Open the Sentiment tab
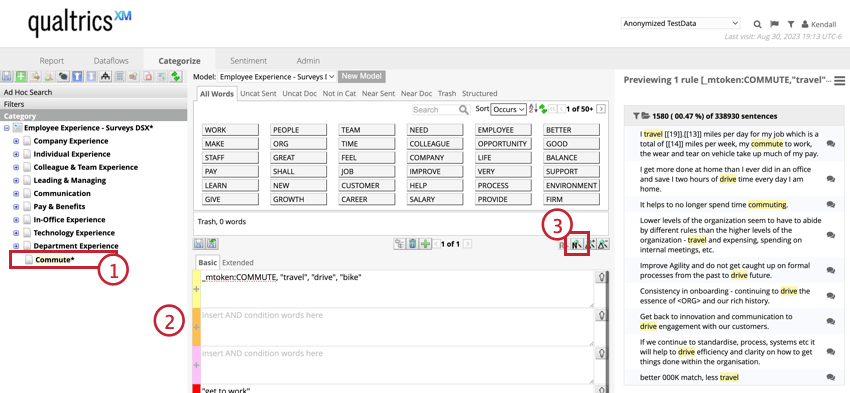This screenshot has height=393, width=850. [x=248, y=61]
